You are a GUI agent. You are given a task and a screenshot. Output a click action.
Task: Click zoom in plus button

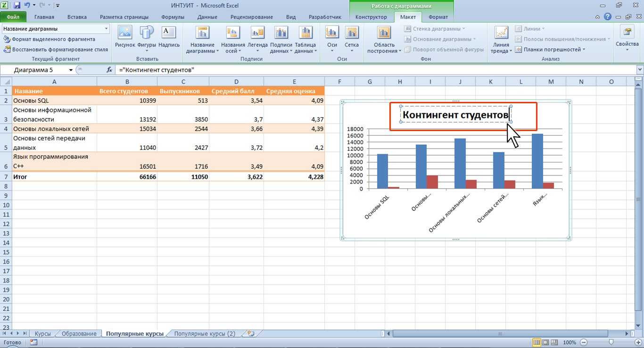(638, 342)
